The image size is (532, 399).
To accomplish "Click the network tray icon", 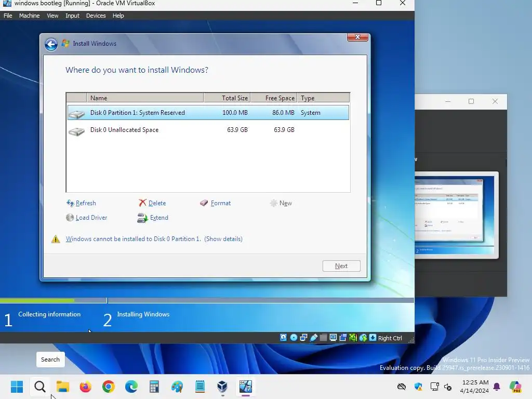I will [434, 387].
